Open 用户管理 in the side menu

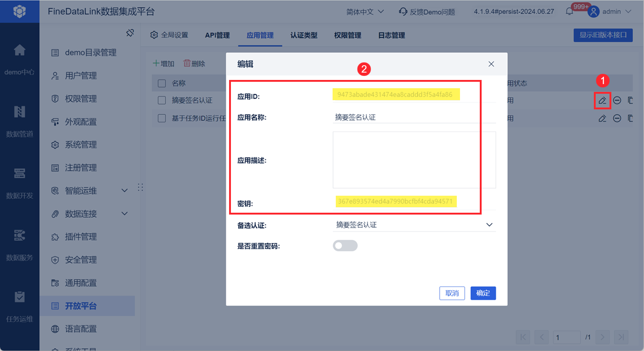point(87,76)
